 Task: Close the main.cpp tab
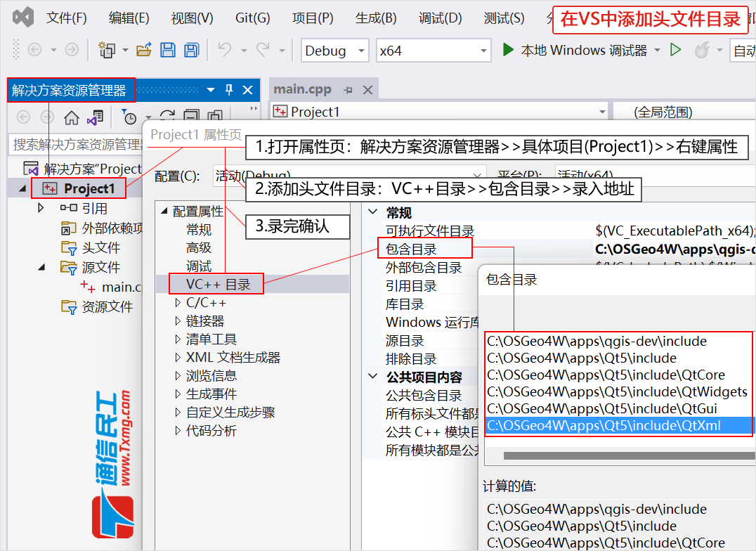[x=367, y=90]
